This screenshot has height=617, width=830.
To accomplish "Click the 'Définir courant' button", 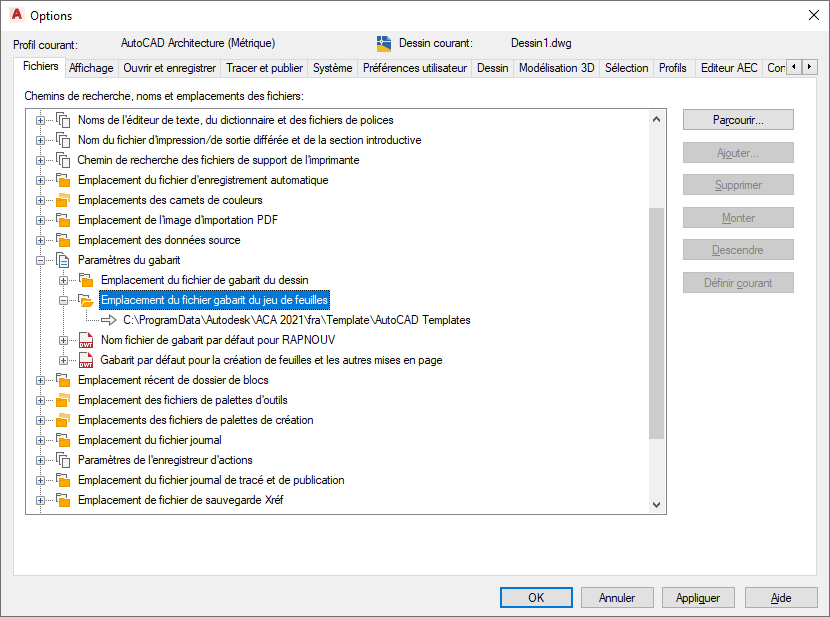I will tap(738, 283).
